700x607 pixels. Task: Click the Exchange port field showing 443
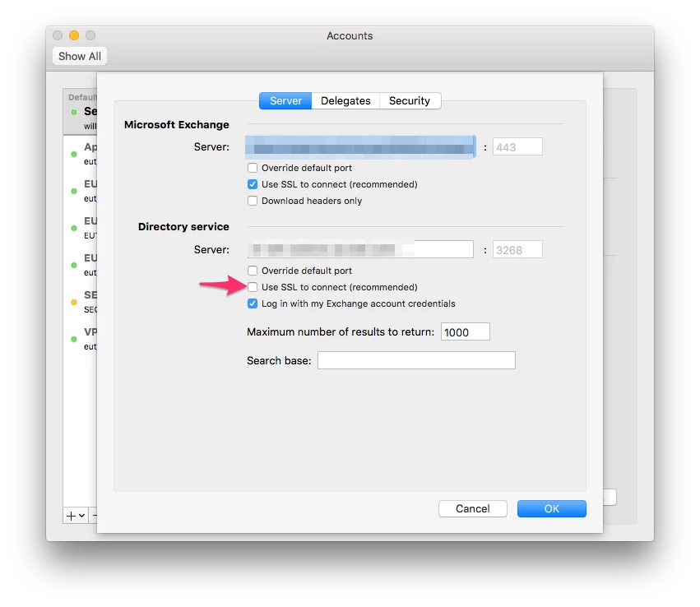517,147
